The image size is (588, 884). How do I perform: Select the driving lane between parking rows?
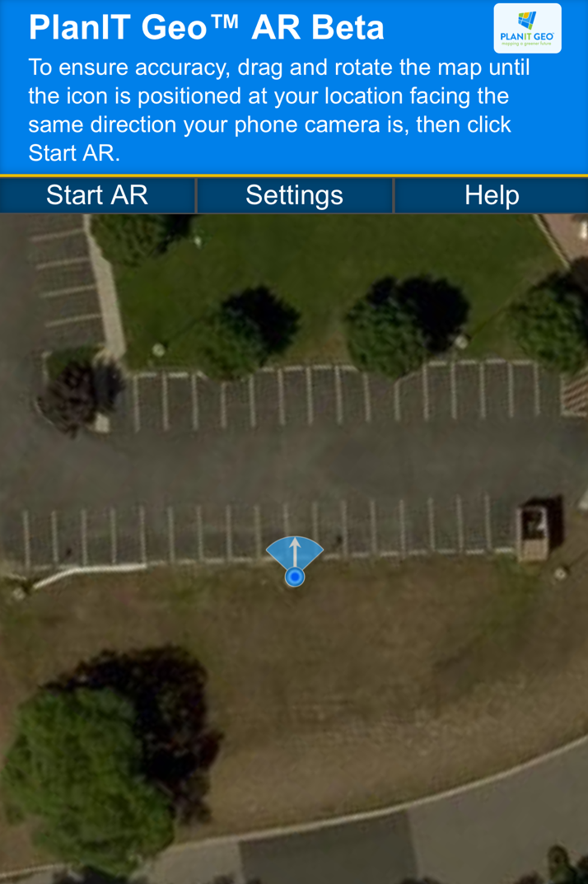[293, 461]
